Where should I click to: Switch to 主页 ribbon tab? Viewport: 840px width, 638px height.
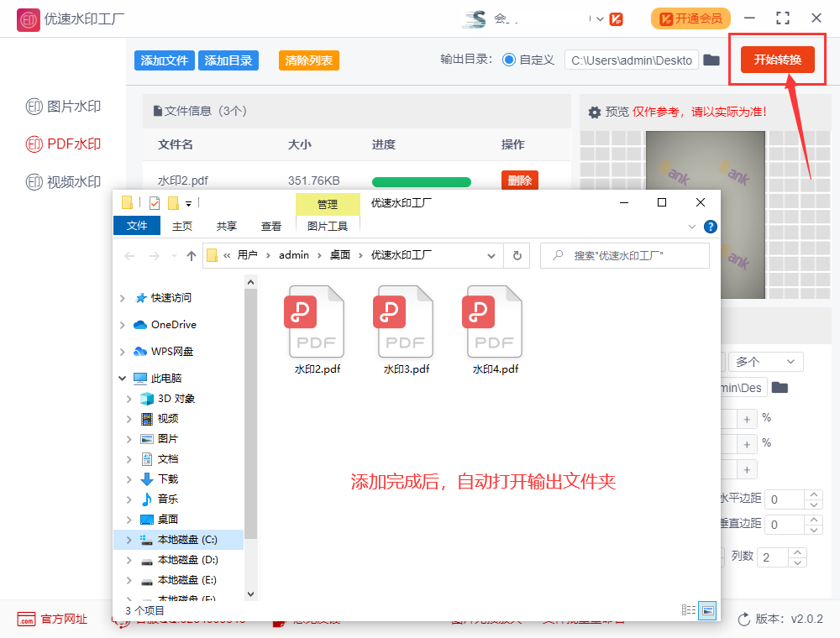click(x=182, y=227)
